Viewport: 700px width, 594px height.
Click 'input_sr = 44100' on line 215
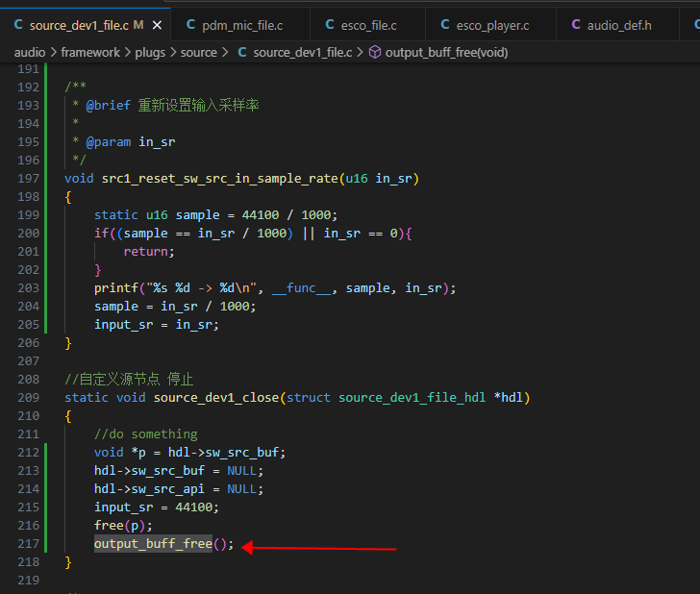[x=153, y=507]
